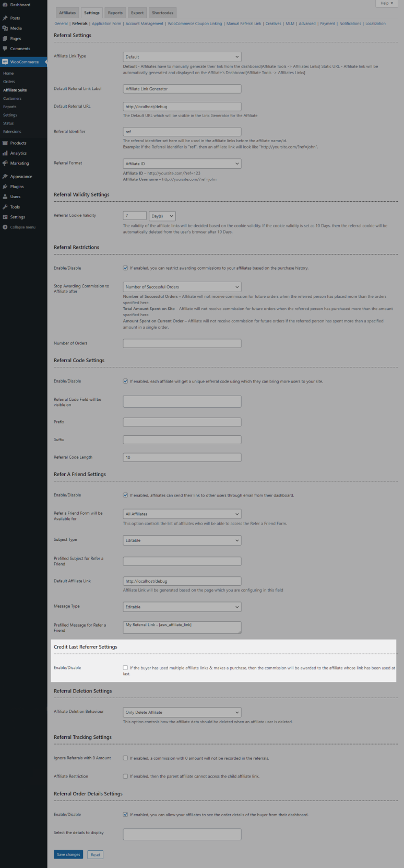Image resolution: width=404 pixels, height=868 pixels.
Task: Switch to the Reports tab
Action: (x=115, y=13)
